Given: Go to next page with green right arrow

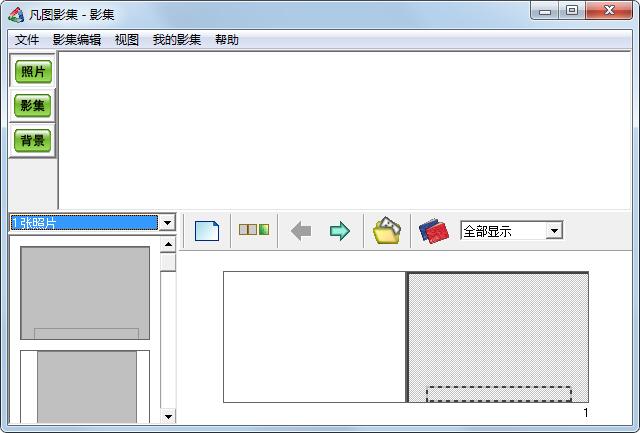Looking at the screenshot, I should point(340,231).
